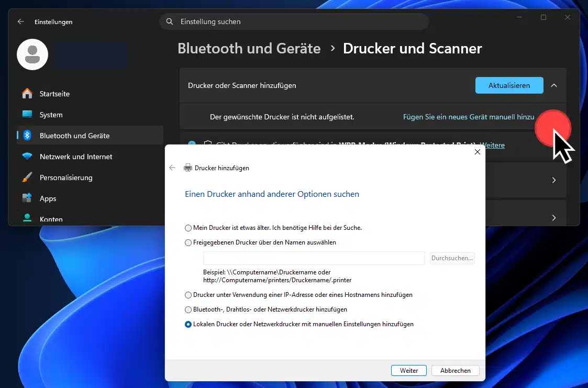The width and height of the screenshot is (588, 388).
Task: Click the Bluetooth und Geräte breadcrumb
Action: coord(249,48)
